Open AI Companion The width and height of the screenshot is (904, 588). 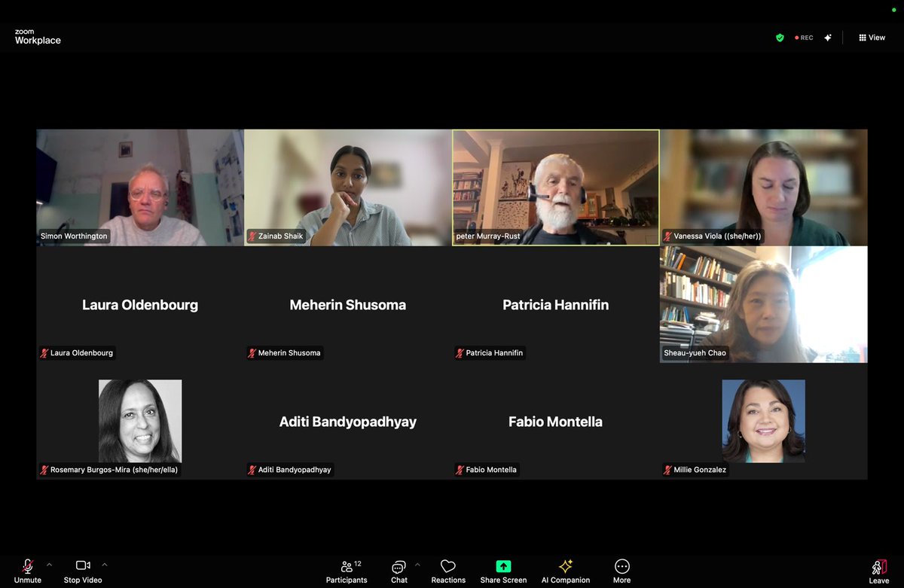pyautogui.click(x=566, y=571)
